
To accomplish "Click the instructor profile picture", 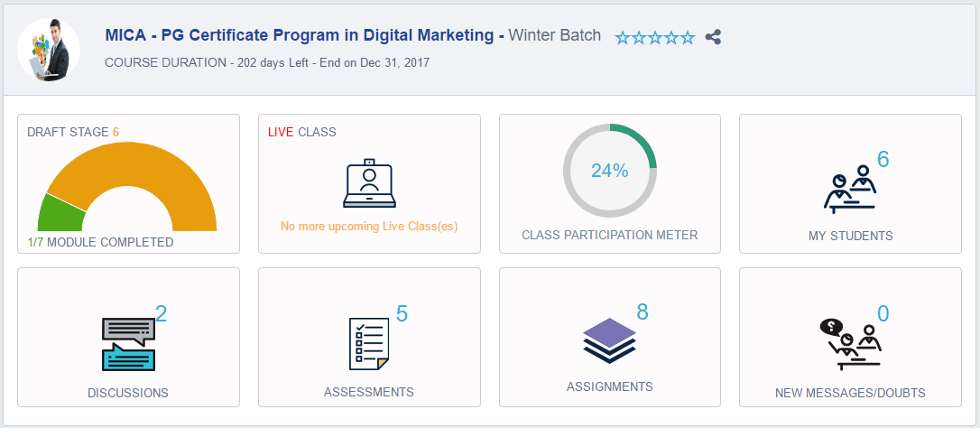I will 49,50.
